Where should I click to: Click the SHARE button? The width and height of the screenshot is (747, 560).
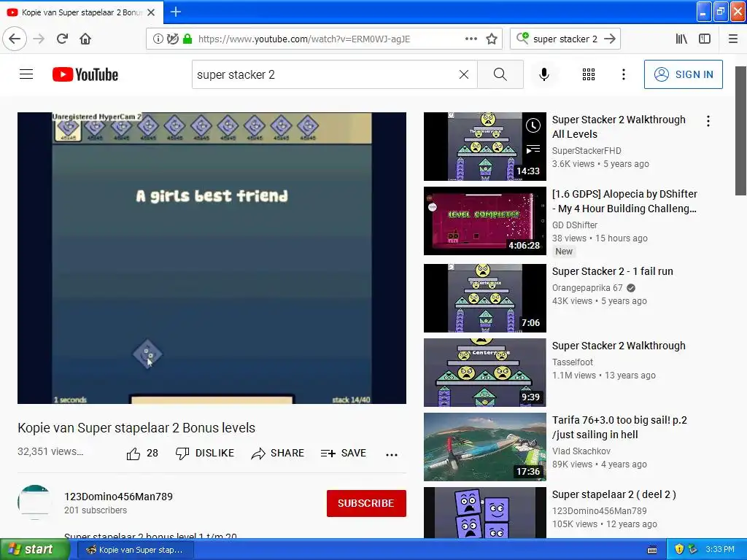[277, 454]
